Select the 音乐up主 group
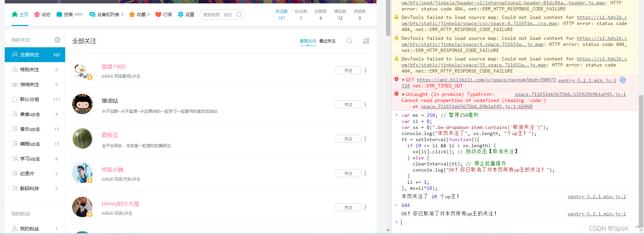This screenshot has width=644, height=235. 35,129
